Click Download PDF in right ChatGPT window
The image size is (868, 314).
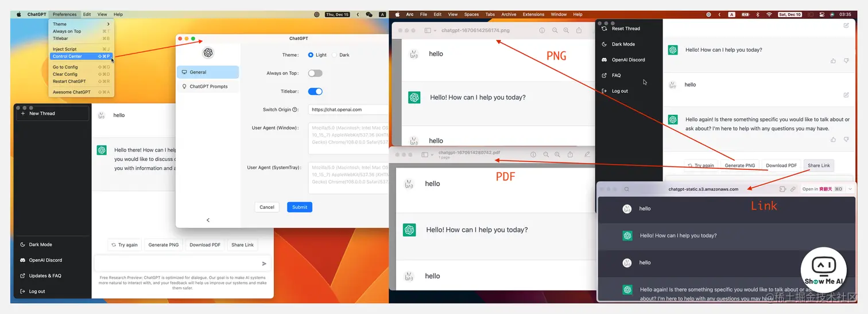[781, 165]
